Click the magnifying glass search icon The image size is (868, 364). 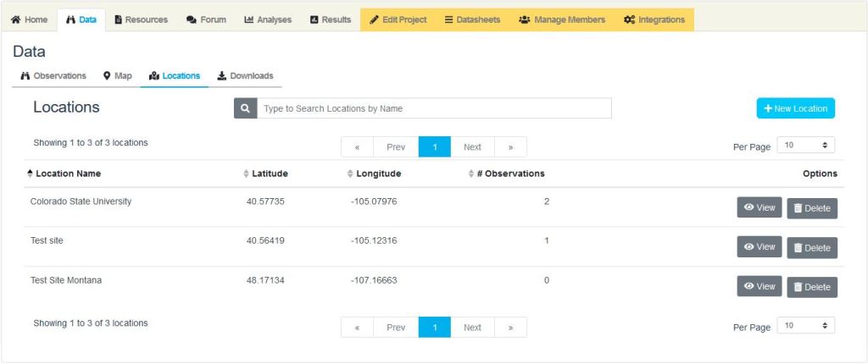point(245,108)
